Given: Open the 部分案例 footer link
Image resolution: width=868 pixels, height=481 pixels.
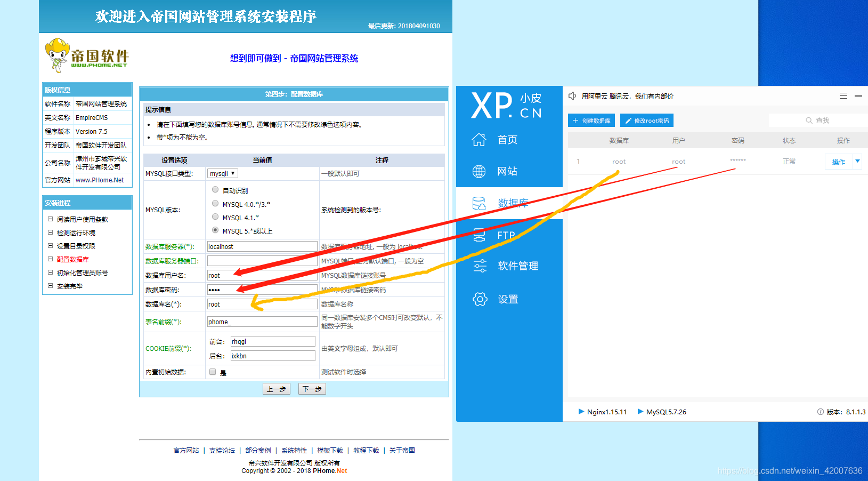Looking at the screenshot, I should (258, 451).
